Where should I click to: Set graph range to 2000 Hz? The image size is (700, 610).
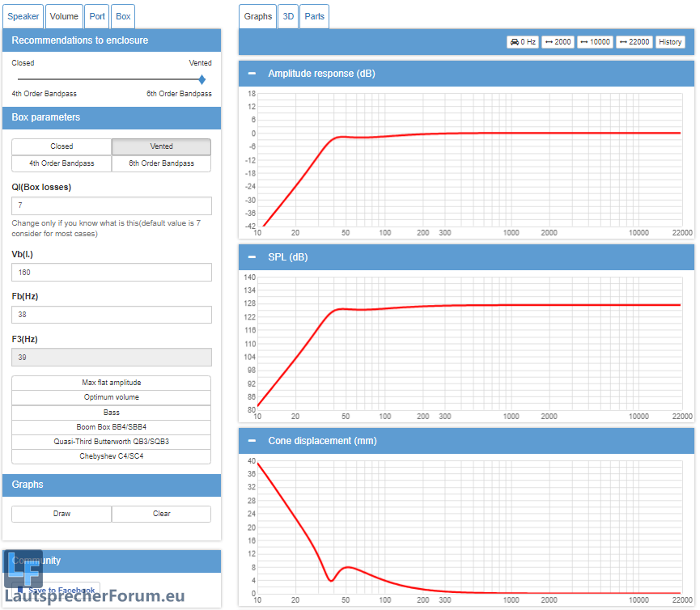(x=558, y=42)
